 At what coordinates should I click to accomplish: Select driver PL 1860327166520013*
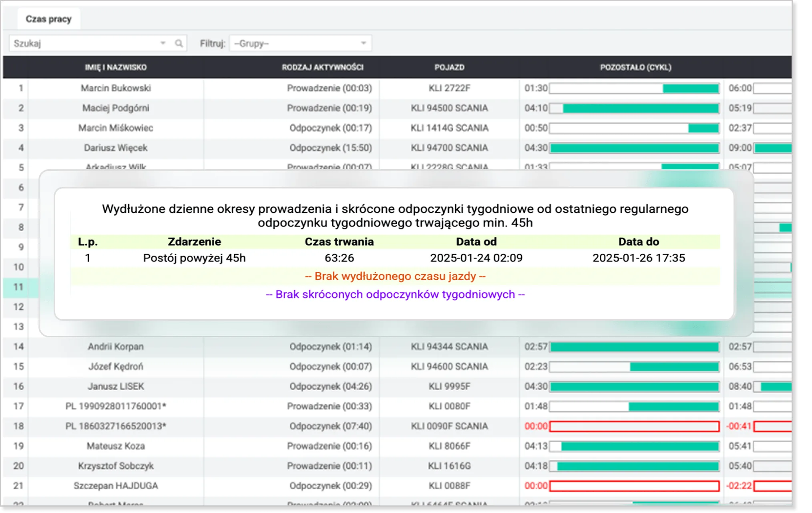(116, 426)
